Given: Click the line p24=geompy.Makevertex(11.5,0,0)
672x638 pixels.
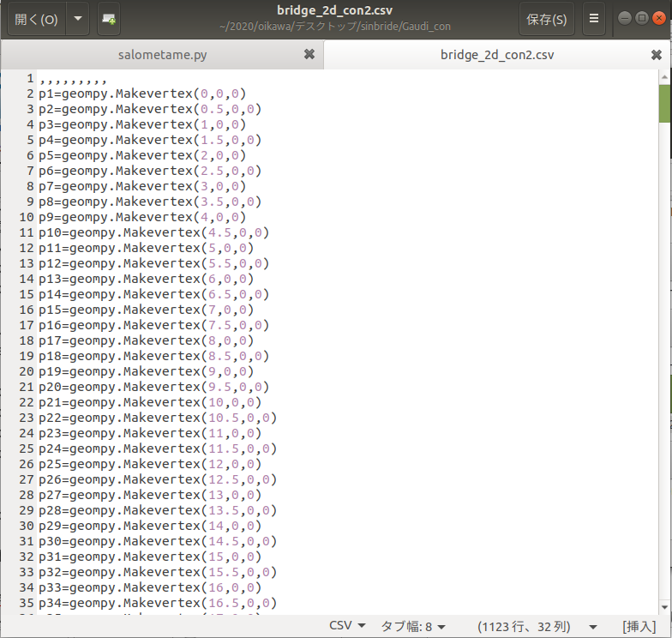Looking at the screenshot, I should coord(158,448).
